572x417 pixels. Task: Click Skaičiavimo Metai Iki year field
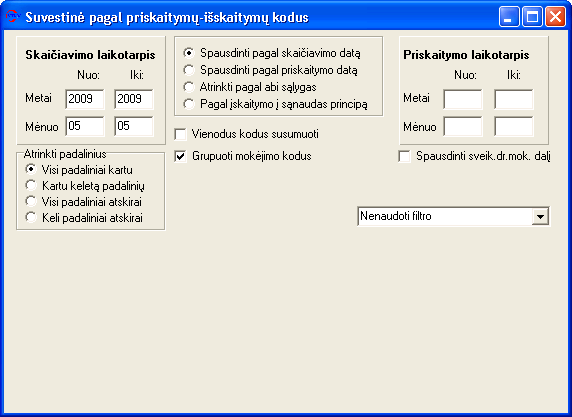click(134, 99)
